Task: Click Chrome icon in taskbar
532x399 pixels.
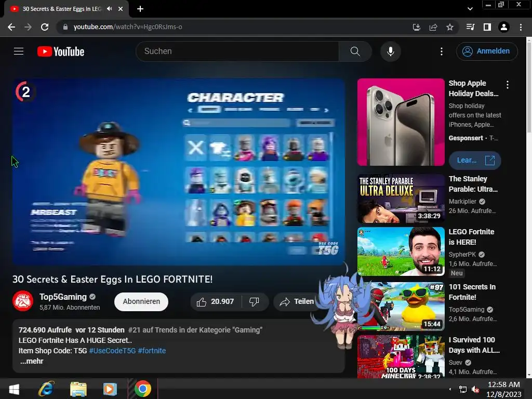Action: click(142, 389)
